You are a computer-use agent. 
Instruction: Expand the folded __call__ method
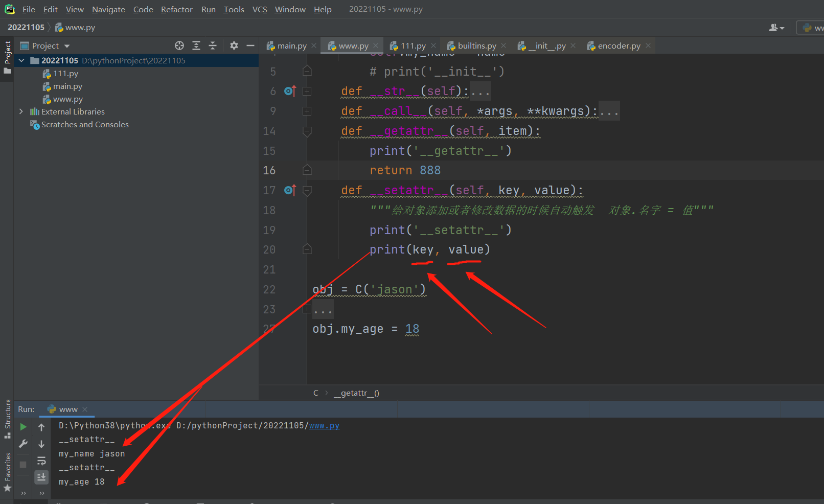click(307, 111)
